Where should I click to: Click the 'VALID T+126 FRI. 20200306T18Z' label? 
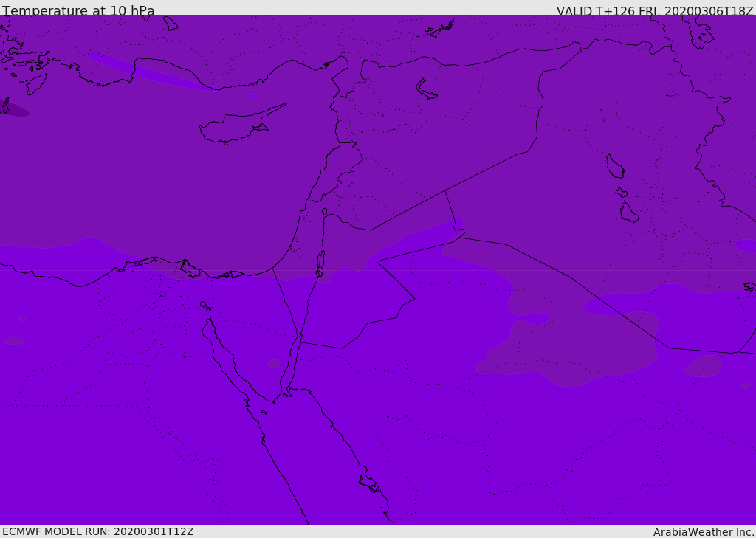click(655, 11)
